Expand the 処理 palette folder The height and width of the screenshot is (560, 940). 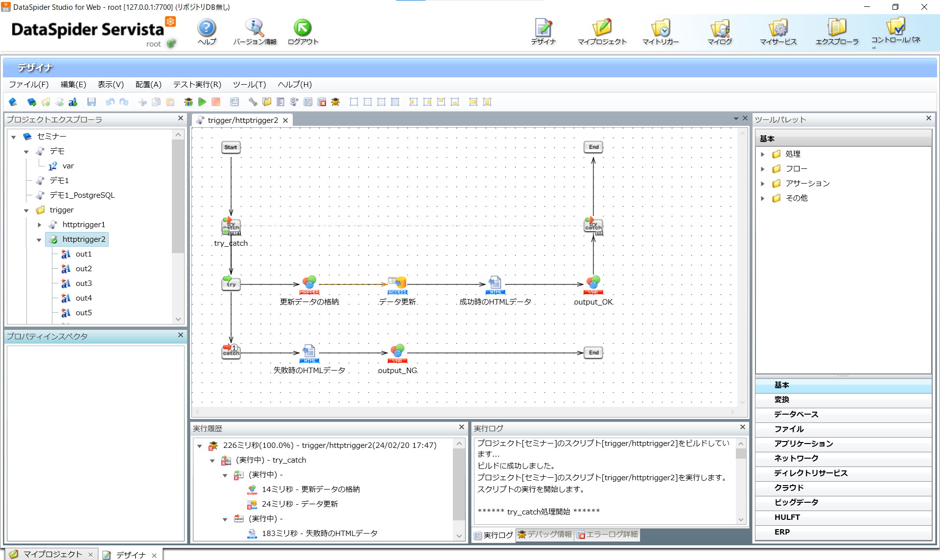pos(762,154)
